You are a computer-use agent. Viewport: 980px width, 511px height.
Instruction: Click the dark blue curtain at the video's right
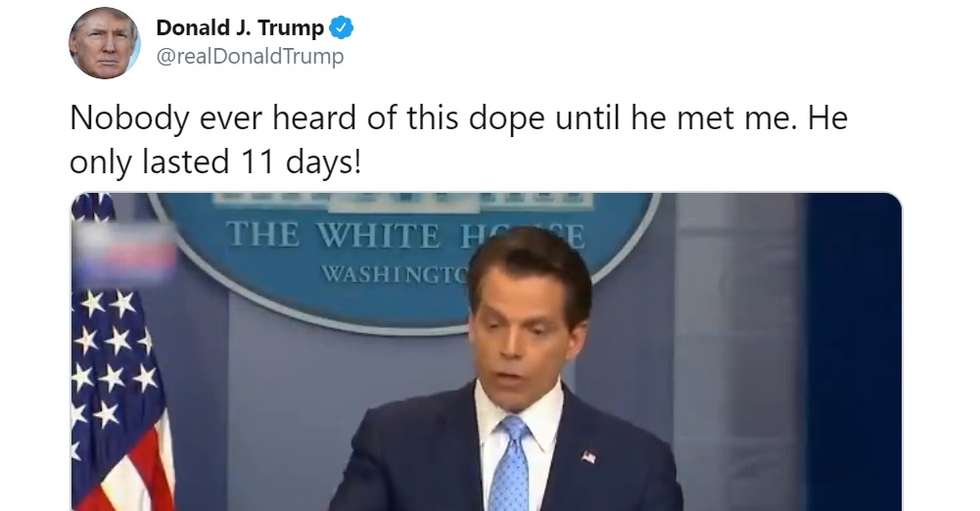853,351
